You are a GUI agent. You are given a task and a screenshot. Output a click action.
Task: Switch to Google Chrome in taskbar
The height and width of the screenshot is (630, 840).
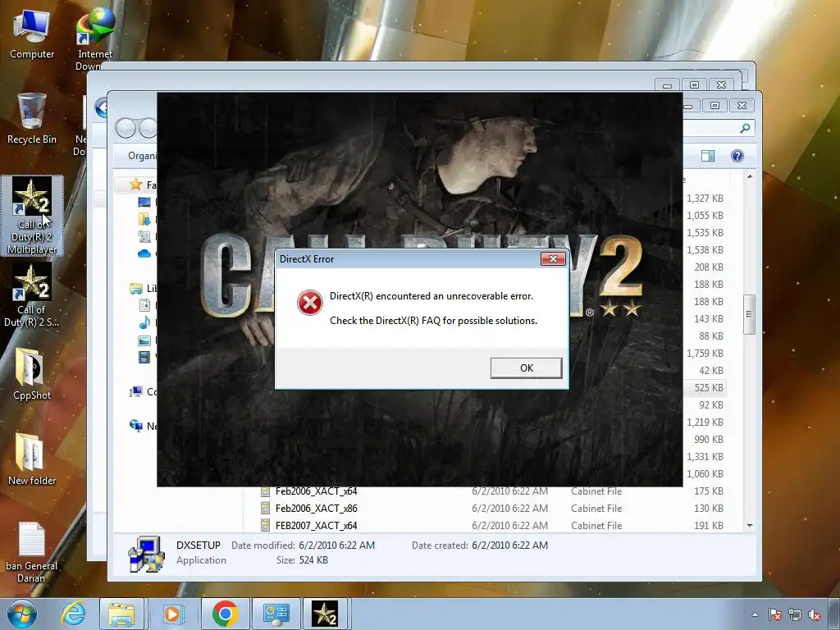tap(225, 614)
